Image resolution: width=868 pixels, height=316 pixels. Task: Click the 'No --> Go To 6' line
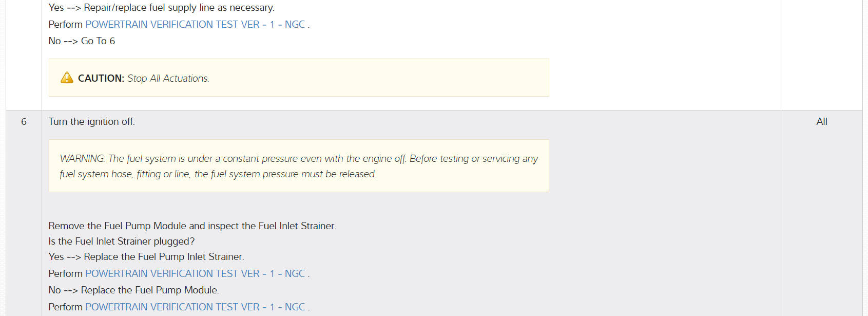click(82, 41)
